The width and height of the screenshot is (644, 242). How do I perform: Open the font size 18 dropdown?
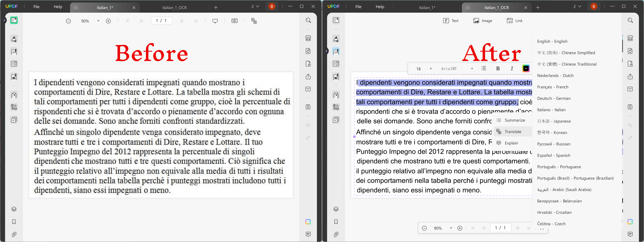pyautogui.click(x=423, y=68)
